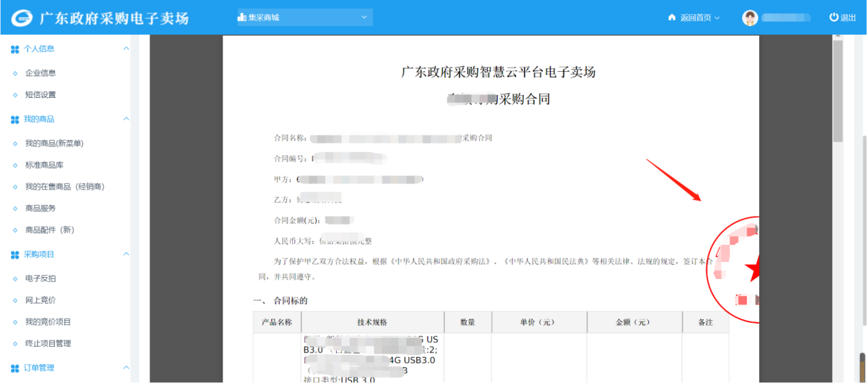
Task: Click the 人民币大写 line
Action: coord(322,241)
